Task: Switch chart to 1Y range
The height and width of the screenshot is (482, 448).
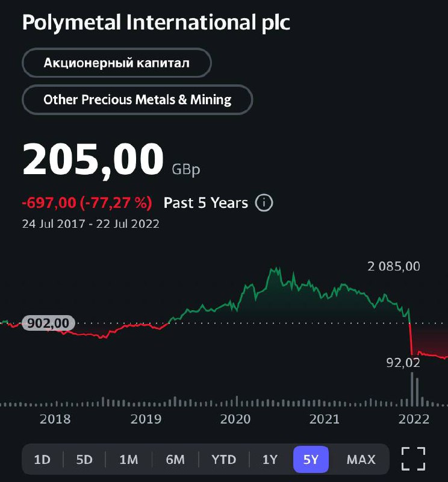Action: (270, 460)
